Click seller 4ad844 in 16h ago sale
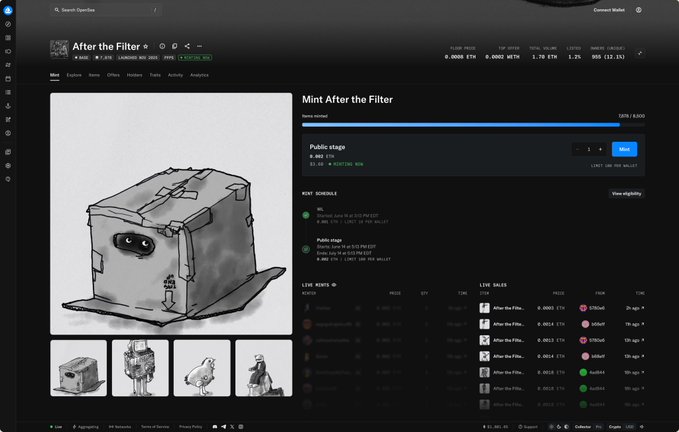679x432 pixels. click(x=592, y=372)
